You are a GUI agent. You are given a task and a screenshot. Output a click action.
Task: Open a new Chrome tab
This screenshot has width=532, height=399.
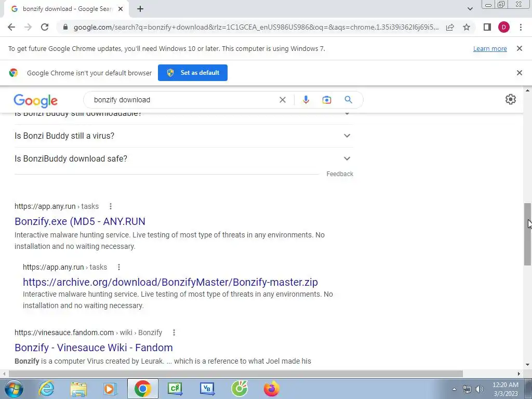(140, 9)
